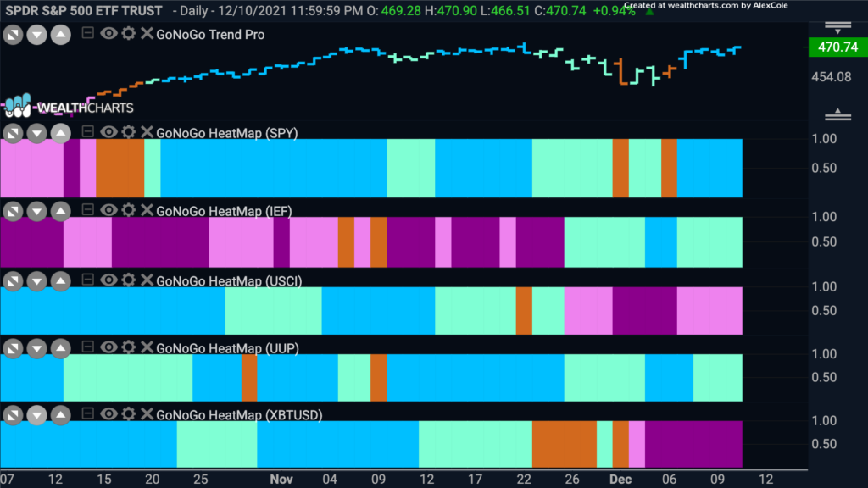Viewport: 868px width, 488px height.
Task: Remove the HeatMap (IEF) indicator
Action: coord(147,210)
